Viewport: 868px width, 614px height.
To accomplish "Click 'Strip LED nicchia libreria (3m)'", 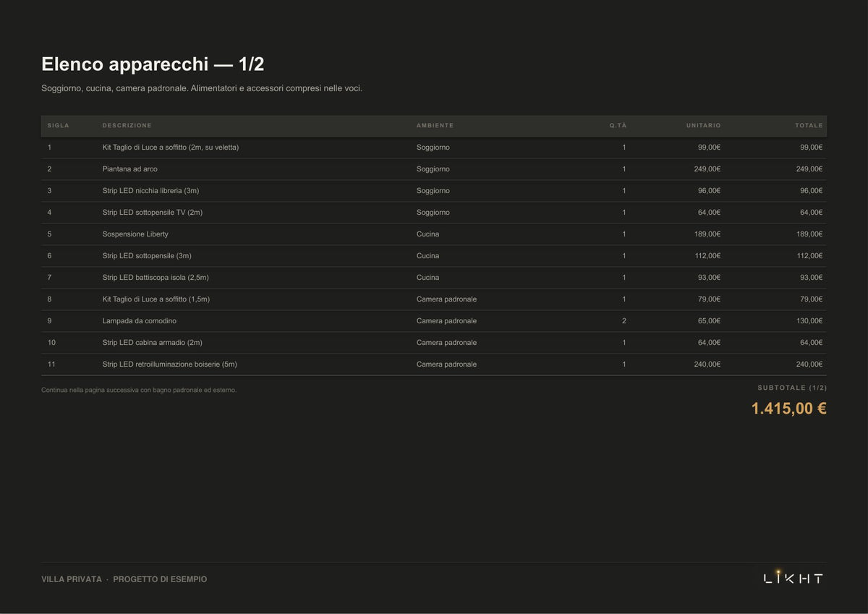I will 150,191.
